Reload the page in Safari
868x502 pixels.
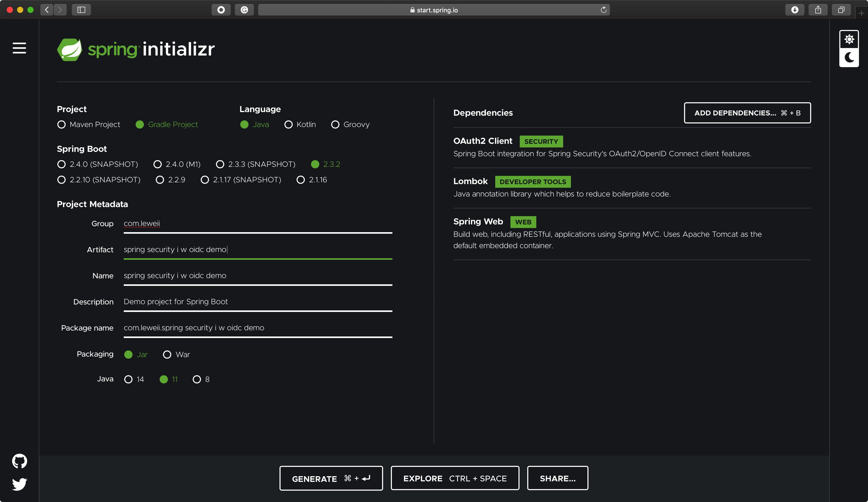pos(603,10)
